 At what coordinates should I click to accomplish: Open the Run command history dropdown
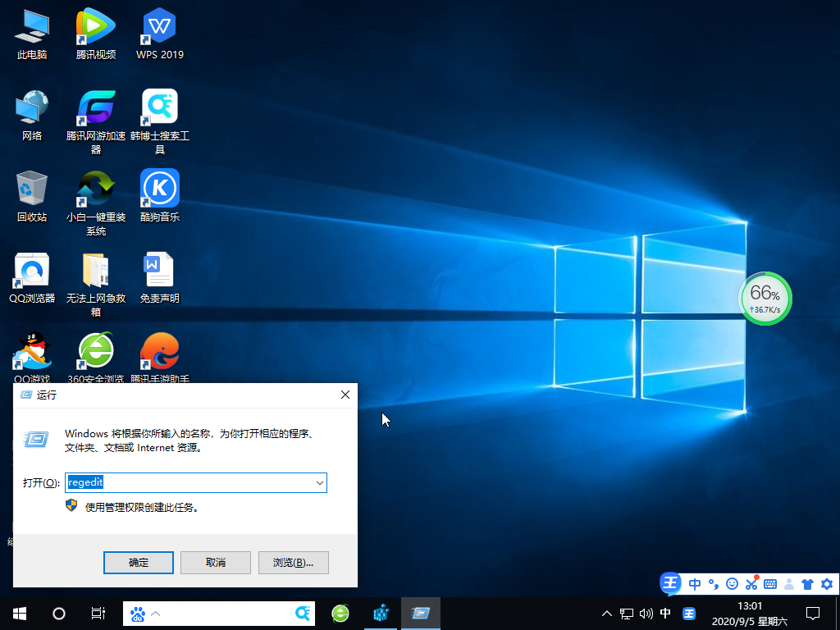point(320,482)
